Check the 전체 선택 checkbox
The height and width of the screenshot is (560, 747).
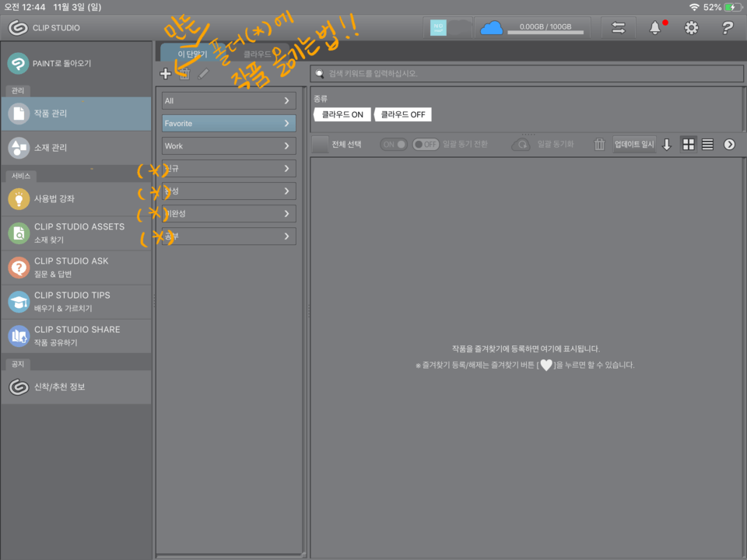(x=321, y=144)
